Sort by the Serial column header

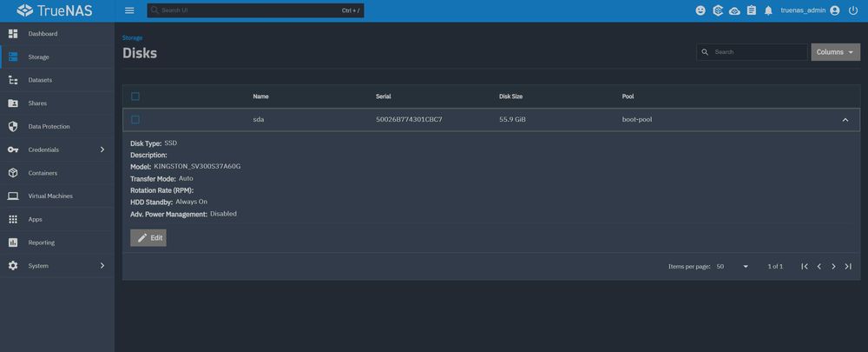tap(383, 96)
